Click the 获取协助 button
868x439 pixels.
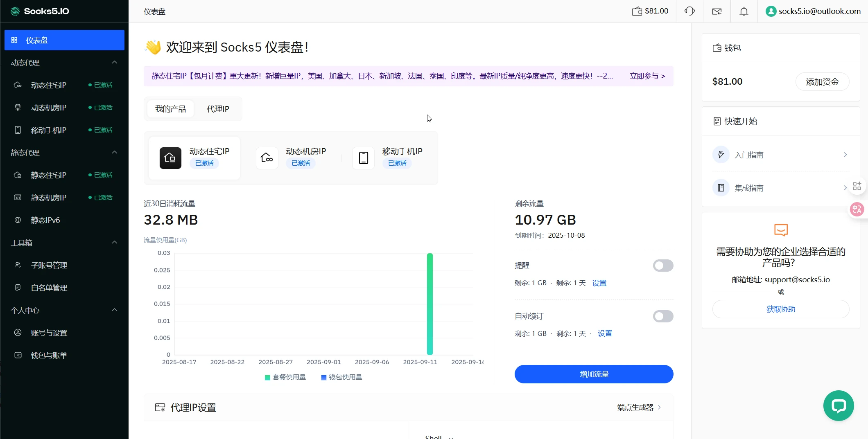[781, 309]
